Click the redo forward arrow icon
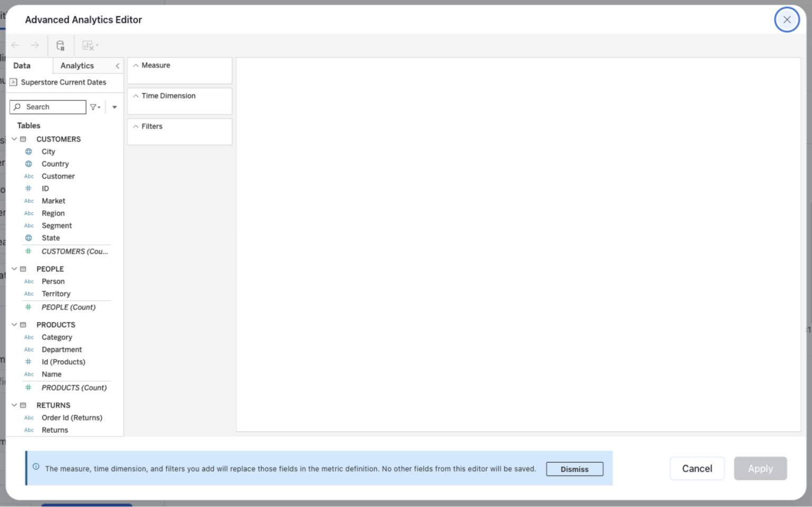The height and width of the screenshot is (507, 812). pos(35,45)
